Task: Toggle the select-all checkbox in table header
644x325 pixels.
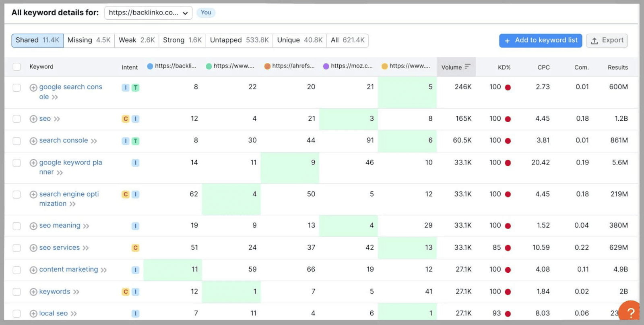Action: [17, 67]
